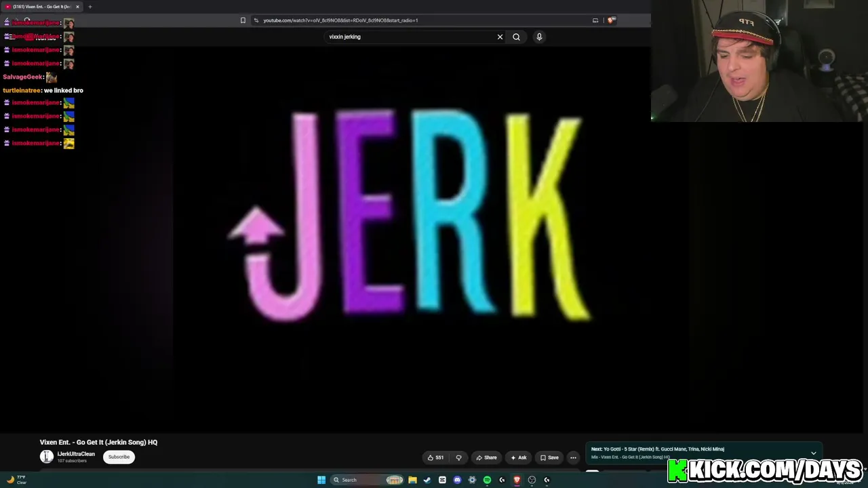The image size is (868, 488).
Task: Click SalvageGeek's username in chat
Action: 23,77
